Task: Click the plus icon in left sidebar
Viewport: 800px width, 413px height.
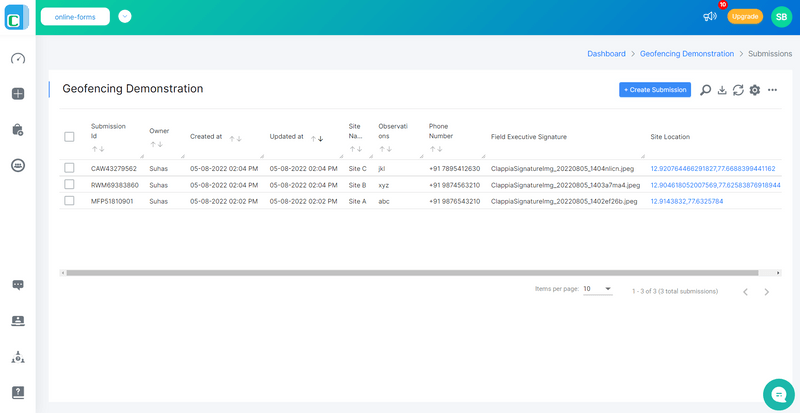Action: pos(17,94)
